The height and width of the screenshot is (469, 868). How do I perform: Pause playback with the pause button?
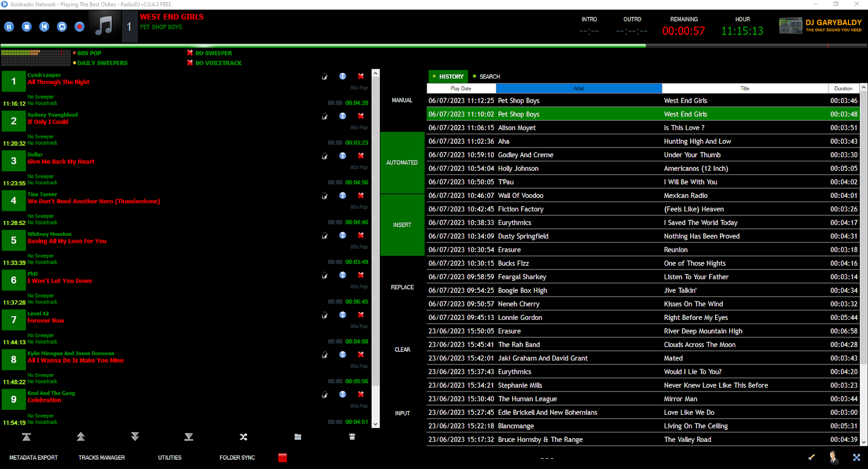(x=9, y=27)
